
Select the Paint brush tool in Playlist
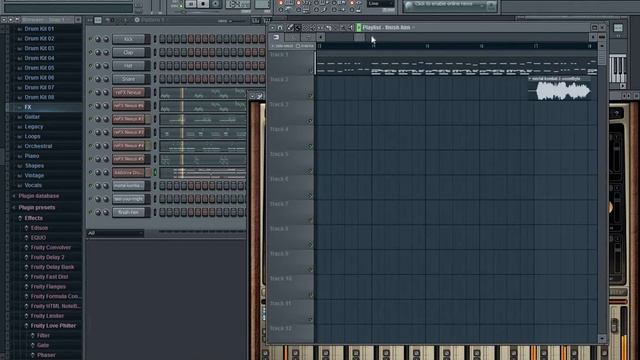pos(298,27)
